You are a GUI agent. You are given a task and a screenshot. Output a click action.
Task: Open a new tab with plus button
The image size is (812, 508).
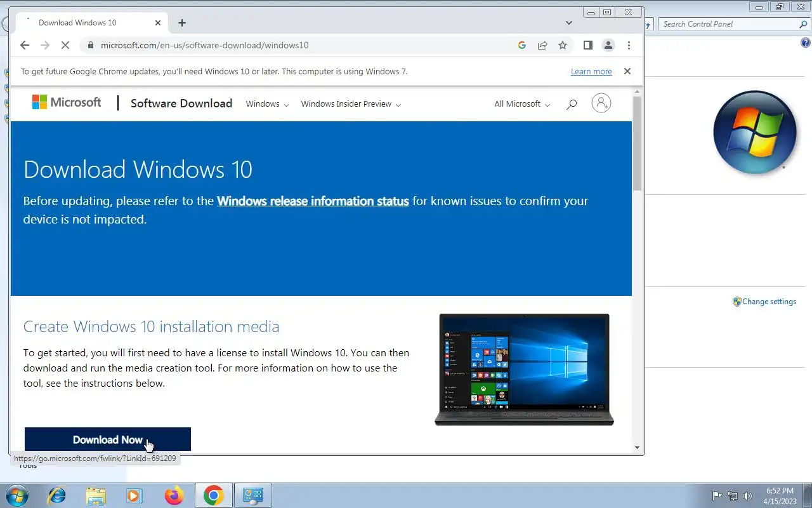182,23
